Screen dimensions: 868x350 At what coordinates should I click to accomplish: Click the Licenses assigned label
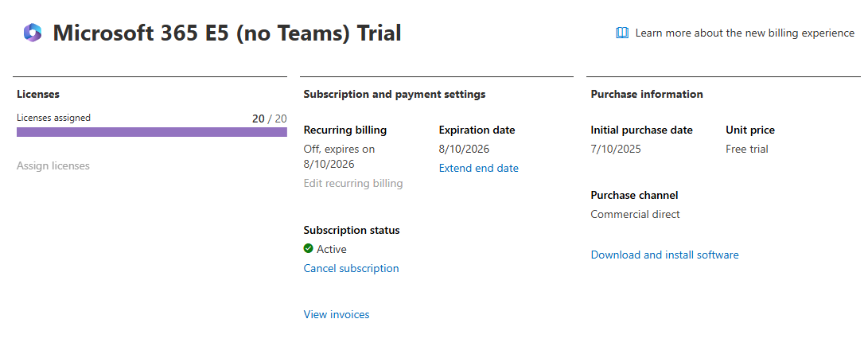[53, 118]
